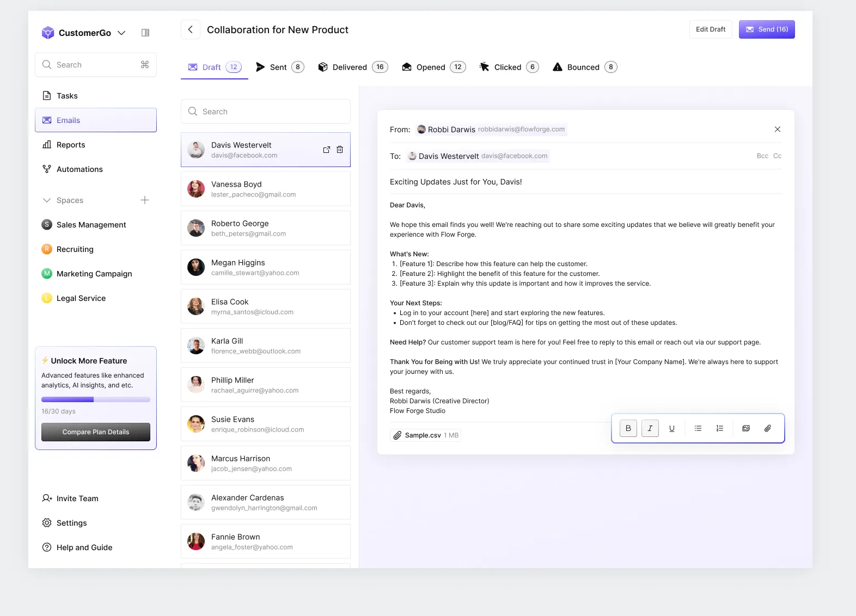The height and width of the screenshot is (616, 856).
Task: Click the Send (16) button
Action: click(767, 29)
